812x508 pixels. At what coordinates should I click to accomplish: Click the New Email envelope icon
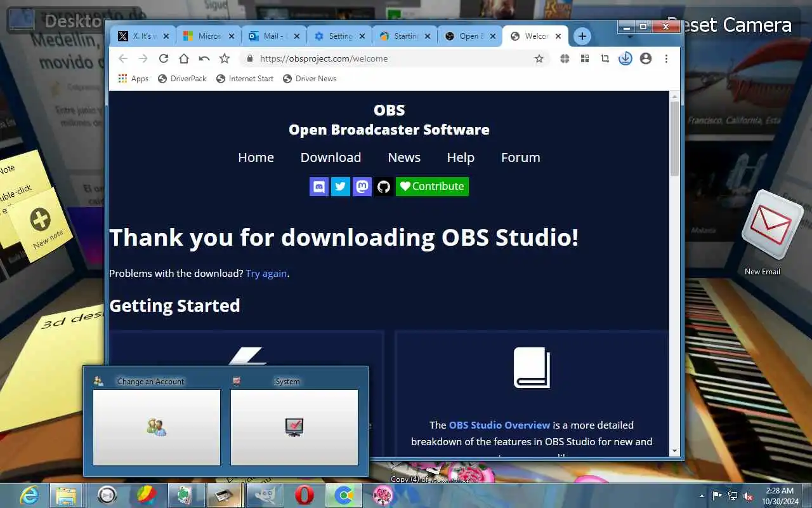click(x=772, y=225)
